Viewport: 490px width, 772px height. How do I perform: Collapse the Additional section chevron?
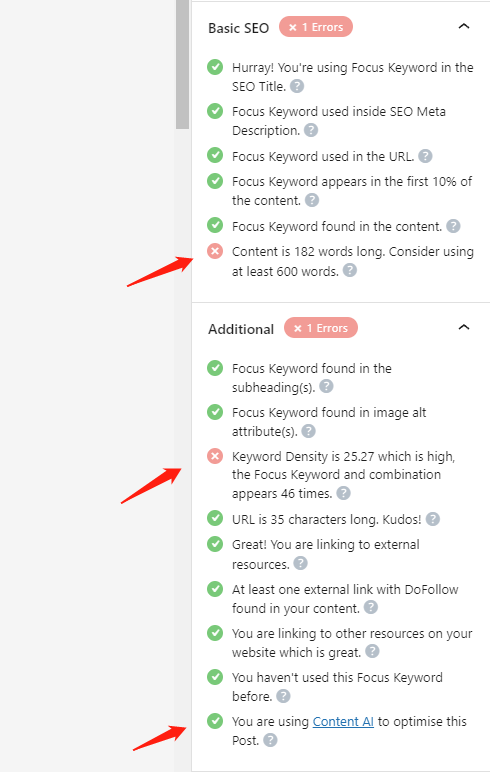pos(464,327)
